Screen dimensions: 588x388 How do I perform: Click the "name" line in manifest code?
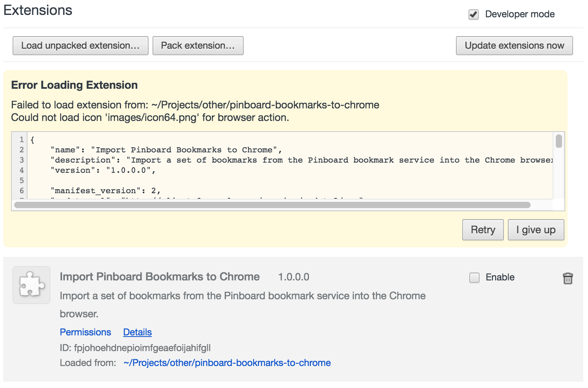click(166, 150)
